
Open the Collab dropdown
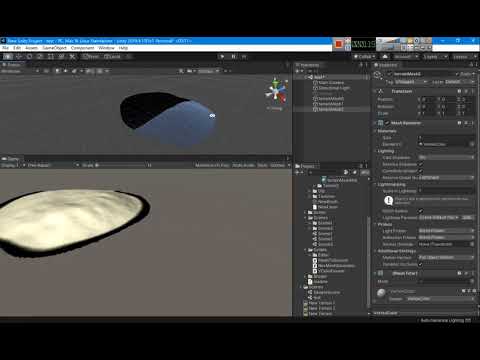(365, 57)
